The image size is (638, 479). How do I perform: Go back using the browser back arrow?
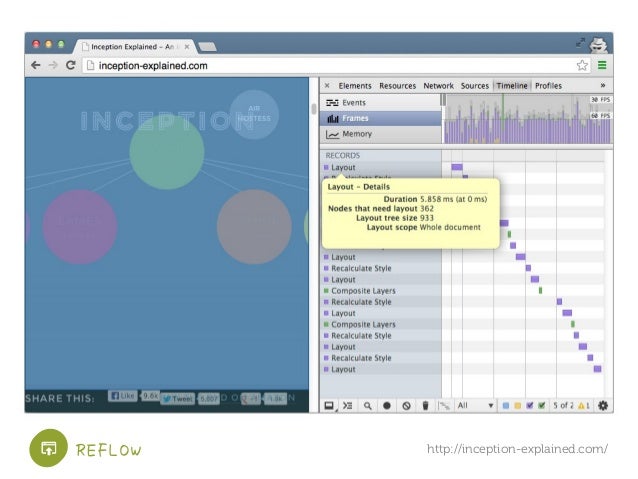(36, 65)
